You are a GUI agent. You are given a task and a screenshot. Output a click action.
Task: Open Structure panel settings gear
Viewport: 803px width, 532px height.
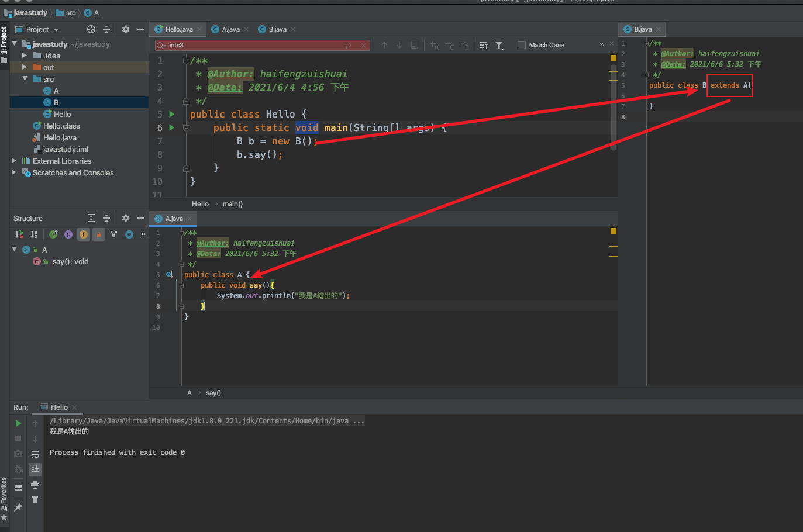click(x=126, y=218)
